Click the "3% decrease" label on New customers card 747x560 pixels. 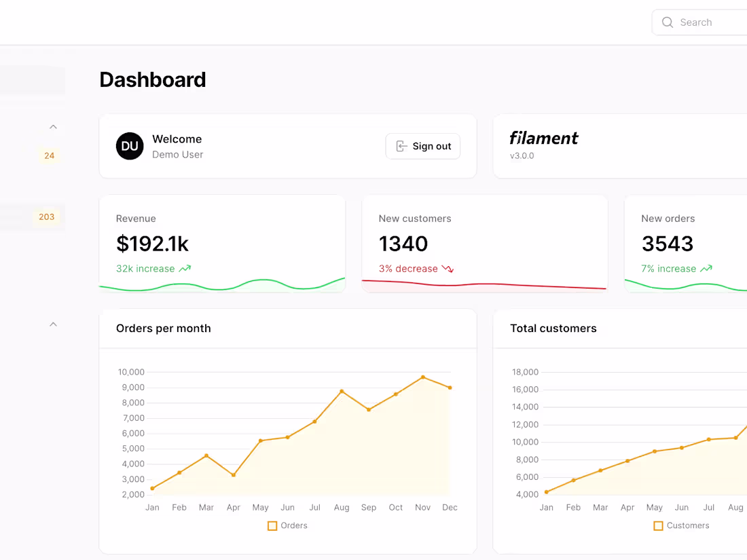click(407, 268)
